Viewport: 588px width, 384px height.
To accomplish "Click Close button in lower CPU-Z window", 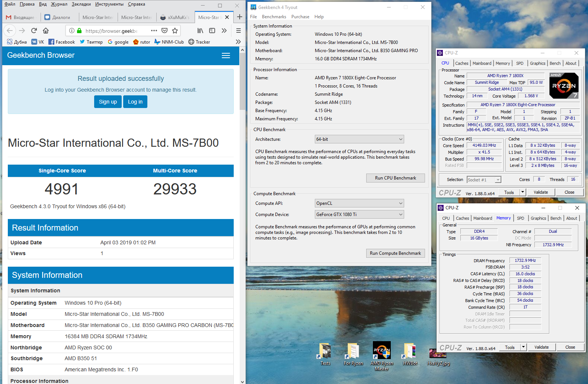I will [x=570, y=347].
